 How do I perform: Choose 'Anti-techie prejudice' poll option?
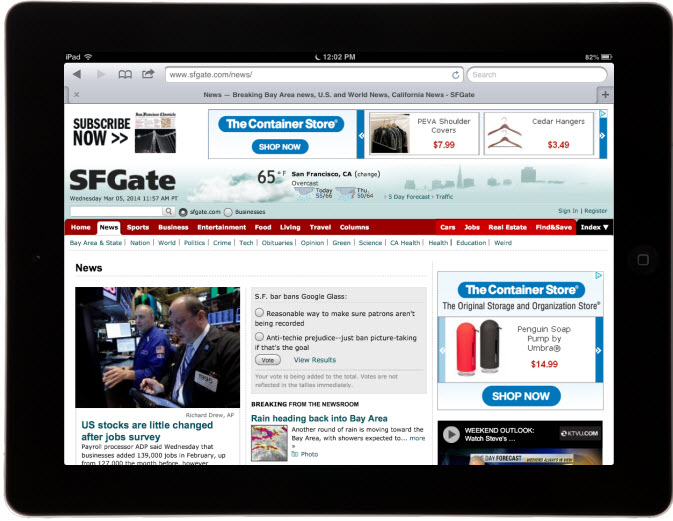pos(259,336)
